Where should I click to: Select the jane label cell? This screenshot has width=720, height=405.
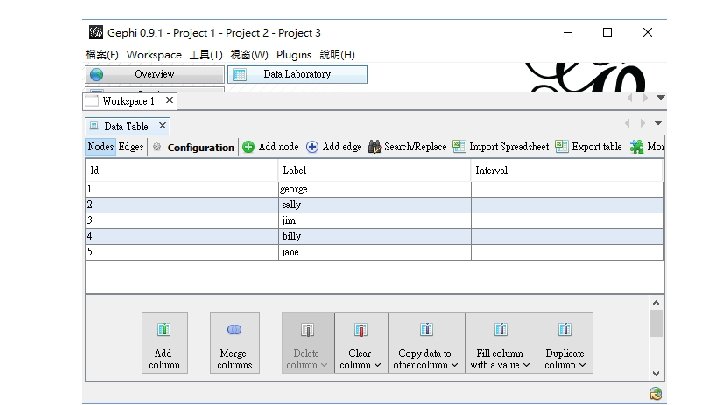pyautogui.click(x=375, y=252)
